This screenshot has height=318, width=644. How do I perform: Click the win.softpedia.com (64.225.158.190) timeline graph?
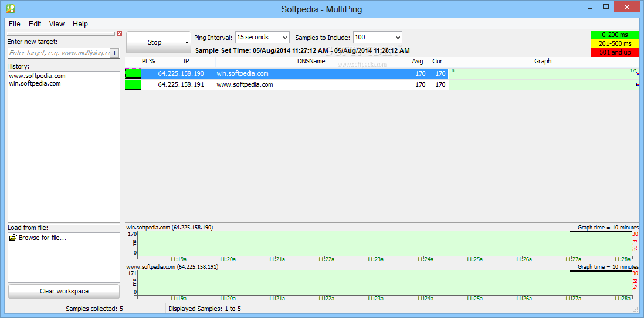coord(385,243)
